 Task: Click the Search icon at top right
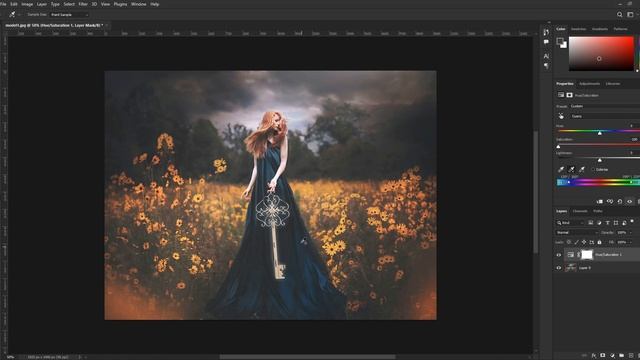point(620,15)
